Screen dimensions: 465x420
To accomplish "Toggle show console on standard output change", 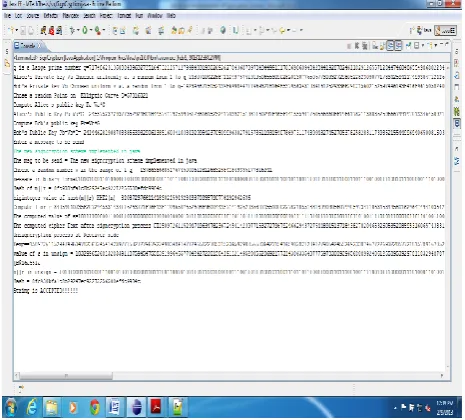I will click(x=390, y=45).
